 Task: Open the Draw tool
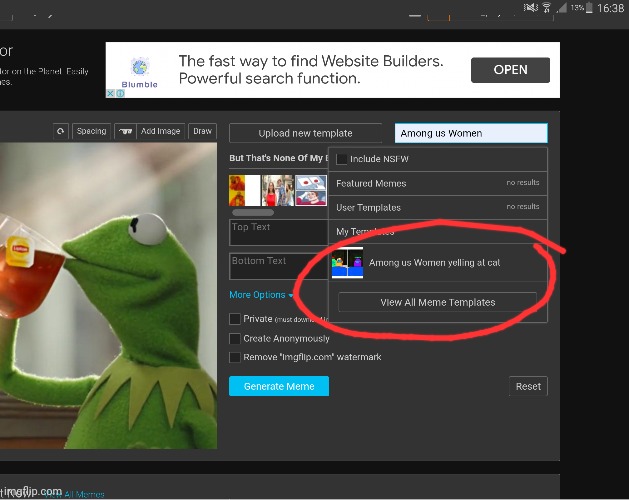coord(202,131)
